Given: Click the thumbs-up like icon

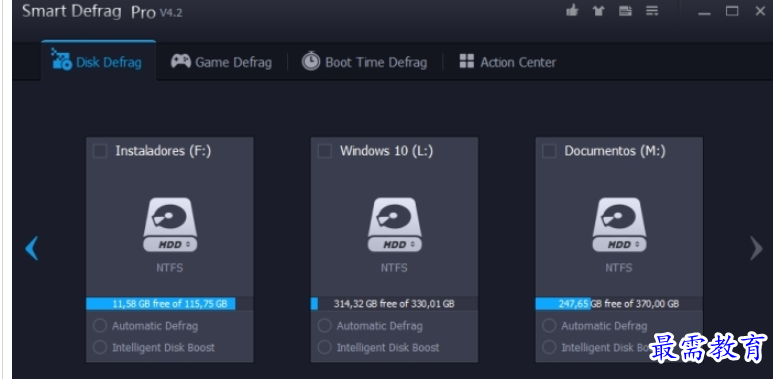Looking at the screenshot, I should point(572,10).
